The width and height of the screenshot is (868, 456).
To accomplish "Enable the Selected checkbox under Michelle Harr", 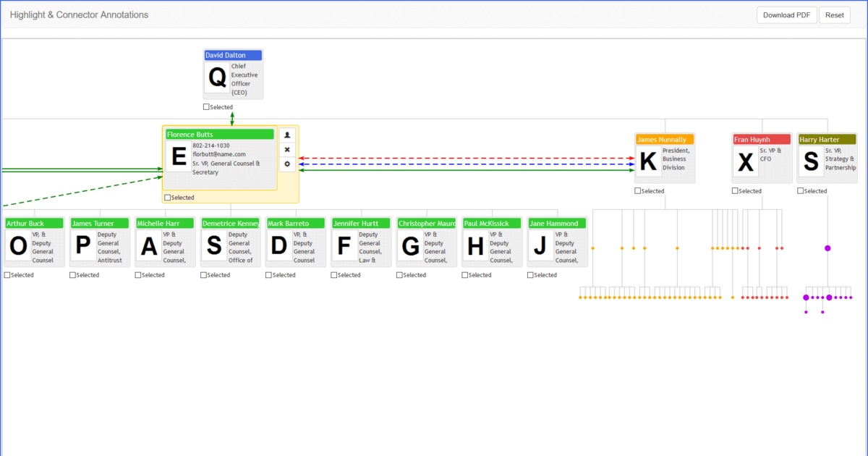I will pos(138,275).
